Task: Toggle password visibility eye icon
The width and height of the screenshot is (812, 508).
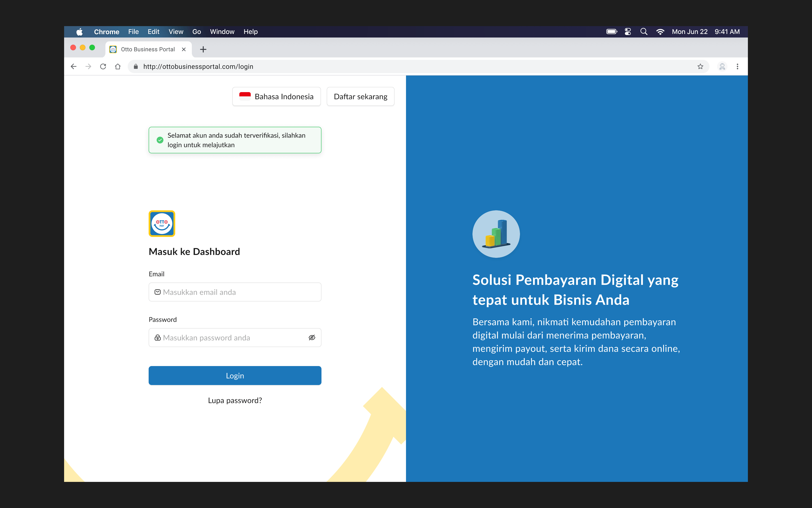Action: 312,337
